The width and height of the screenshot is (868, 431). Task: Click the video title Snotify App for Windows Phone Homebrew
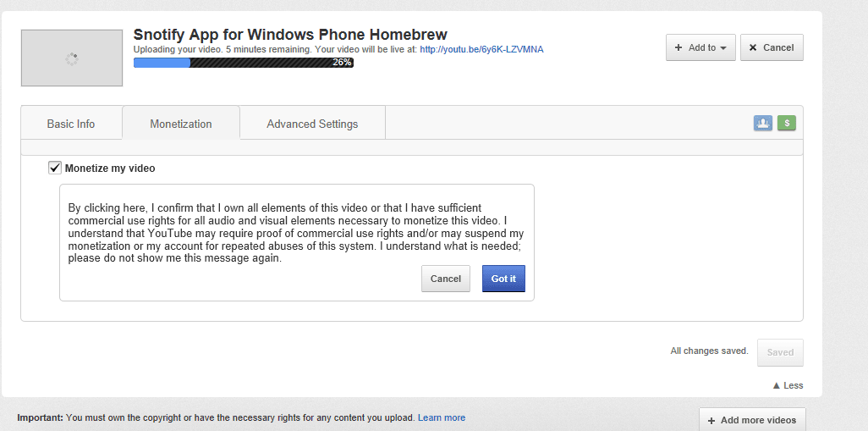tap(290, 35)
